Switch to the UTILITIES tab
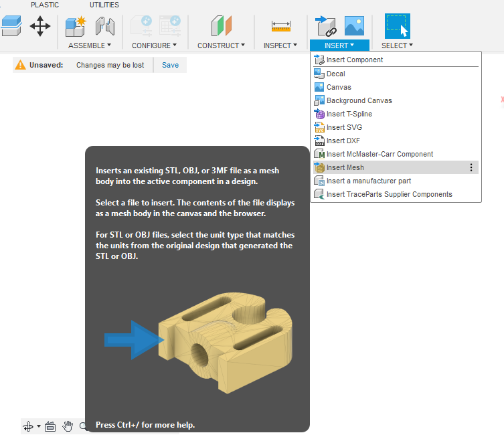Screen dimensions: 504x435 click(x=104, y=5)
